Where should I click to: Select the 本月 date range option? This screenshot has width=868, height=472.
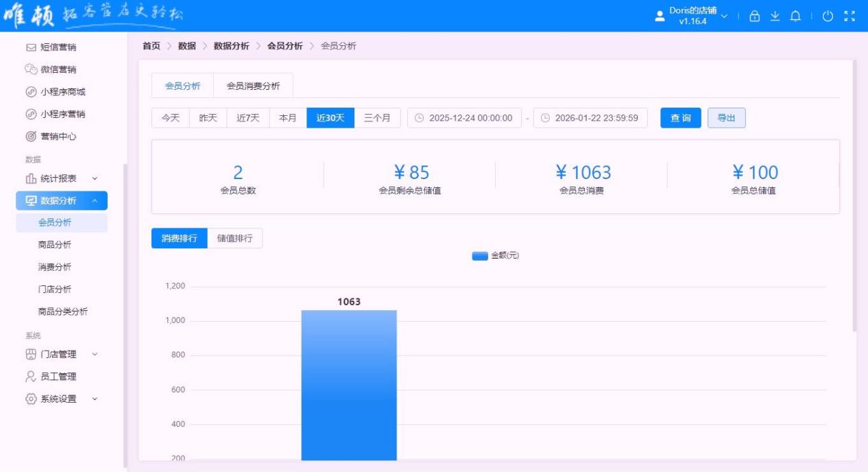288,118
